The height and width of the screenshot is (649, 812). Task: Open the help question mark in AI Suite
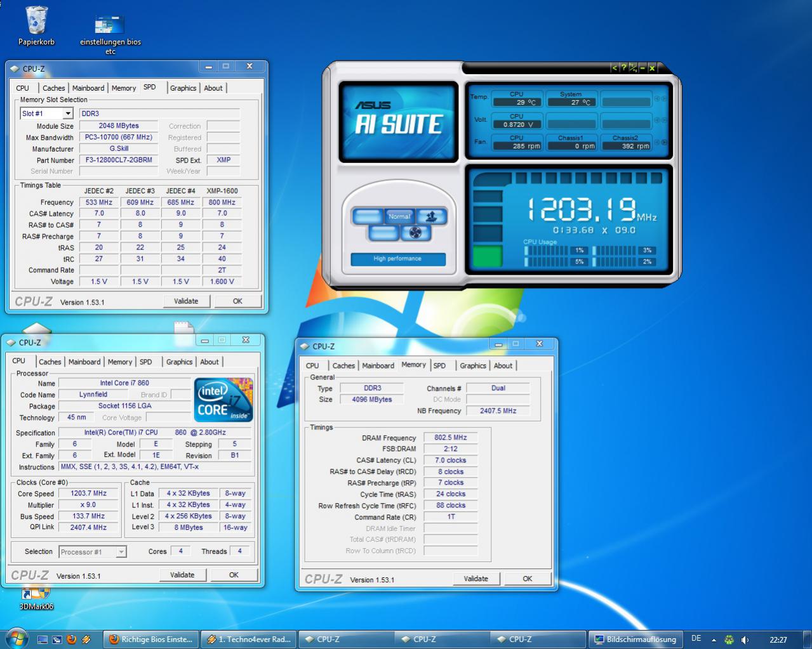[623, 67]
